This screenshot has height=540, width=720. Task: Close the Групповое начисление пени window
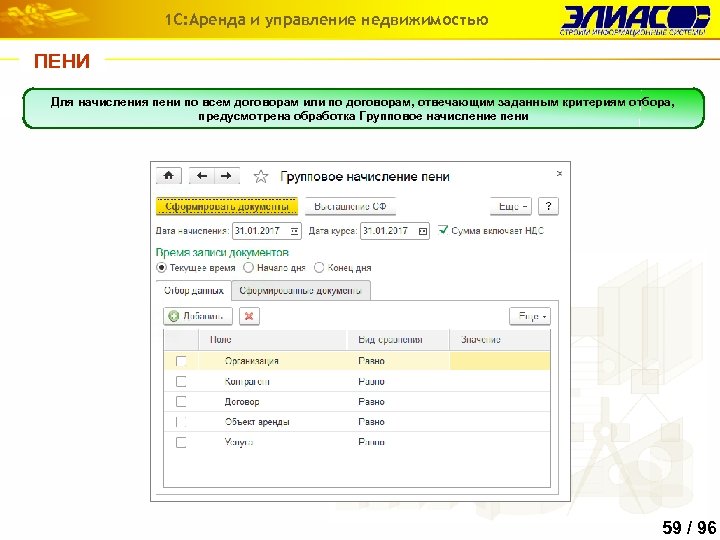click(x=559, y=174)
